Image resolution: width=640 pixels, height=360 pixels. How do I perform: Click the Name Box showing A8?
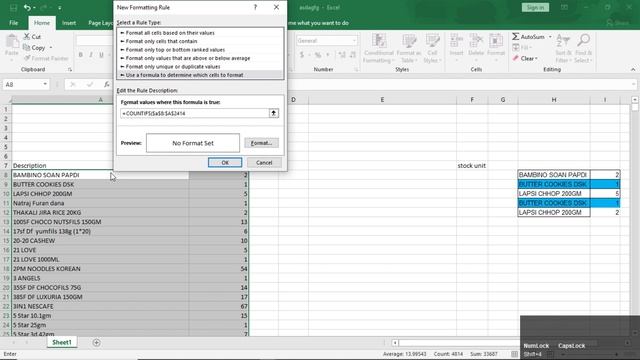point(22,84)
